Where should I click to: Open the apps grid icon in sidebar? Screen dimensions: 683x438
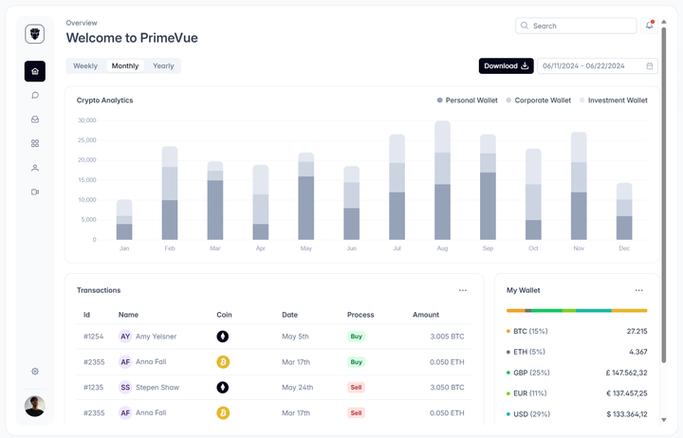(x=35, y=143)
